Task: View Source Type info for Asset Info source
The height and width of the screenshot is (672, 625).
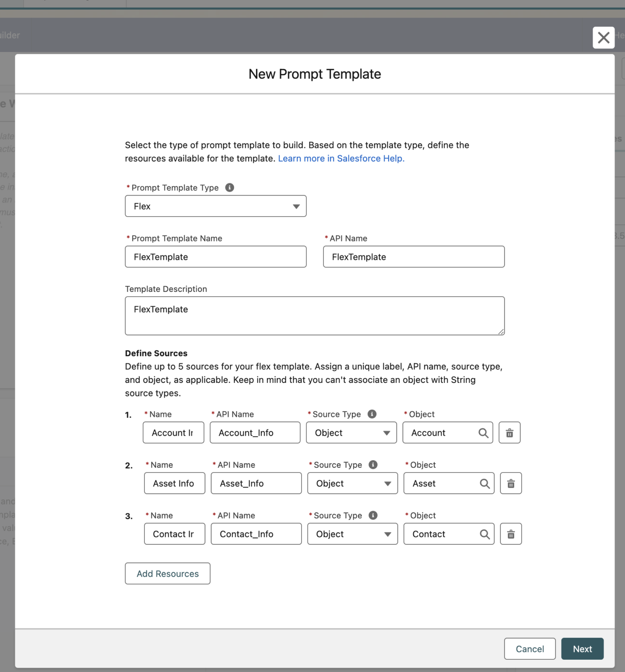Action: (x=373, y=465)
